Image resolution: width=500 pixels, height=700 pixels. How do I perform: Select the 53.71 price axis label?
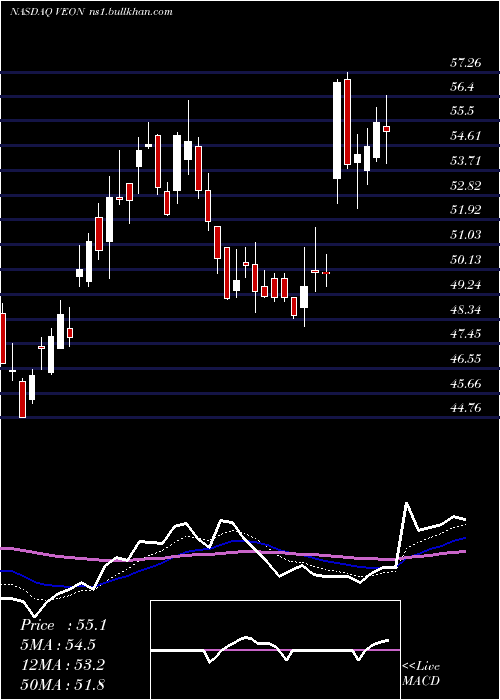click(x=466, y=161)
